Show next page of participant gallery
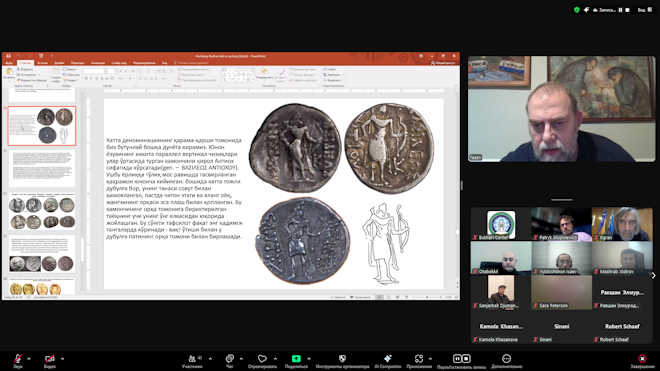 pyautogui.click(x=653, y=275)
